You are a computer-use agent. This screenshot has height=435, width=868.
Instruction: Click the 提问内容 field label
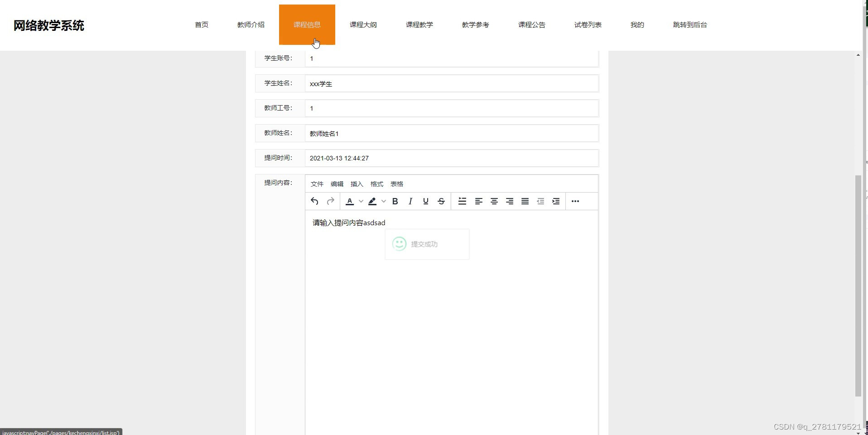278,183
